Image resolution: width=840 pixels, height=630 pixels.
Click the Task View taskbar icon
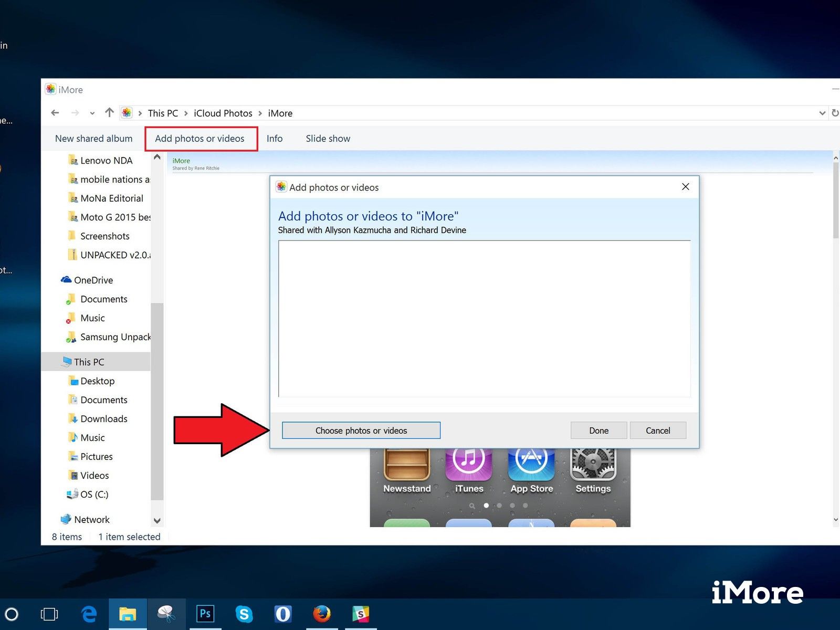click(49, 614)
